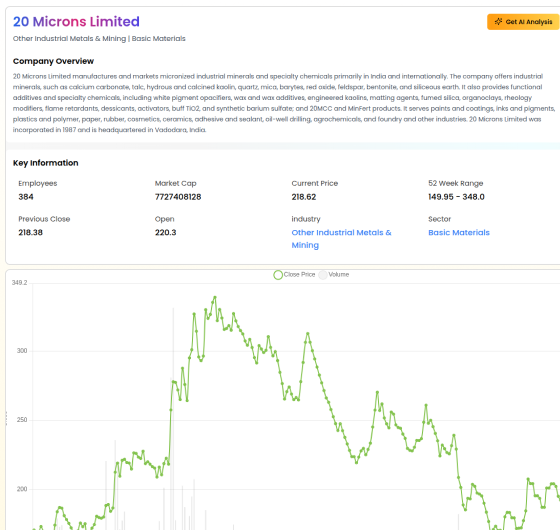Click the 300 y-axis label
560x530 pixels.
(x=22, y=351)
